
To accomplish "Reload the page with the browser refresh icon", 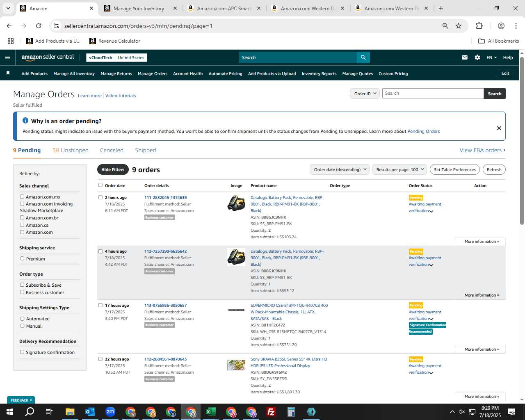I will [x=39, y=26].
